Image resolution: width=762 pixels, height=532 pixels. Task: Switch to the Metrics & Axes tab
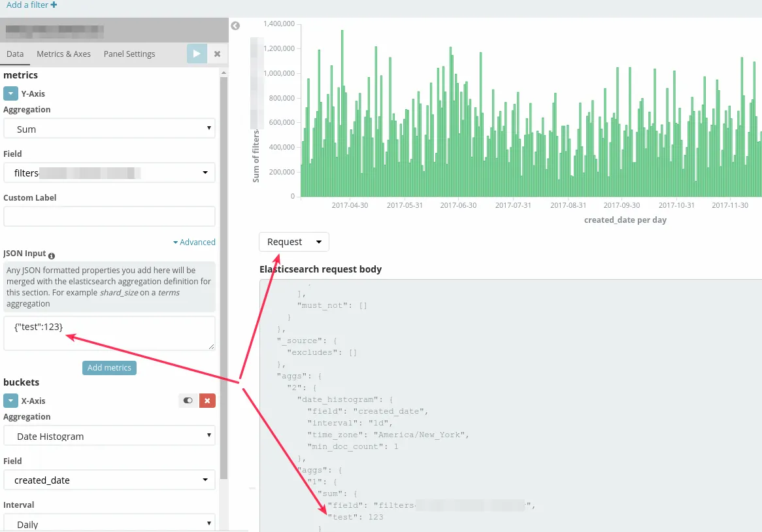pyautogui.click(x=63, y=54)
